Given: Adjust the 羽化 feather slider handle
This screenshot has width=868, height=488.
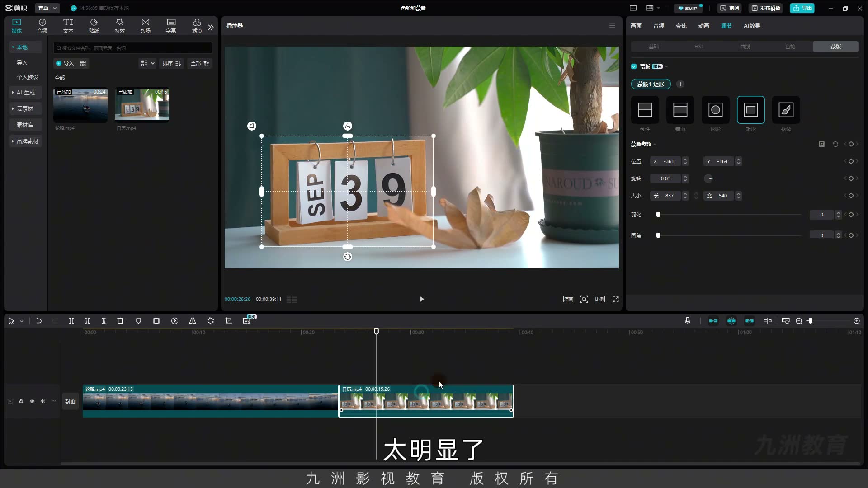Looking at the screenshot, I should tap(658, 215).
